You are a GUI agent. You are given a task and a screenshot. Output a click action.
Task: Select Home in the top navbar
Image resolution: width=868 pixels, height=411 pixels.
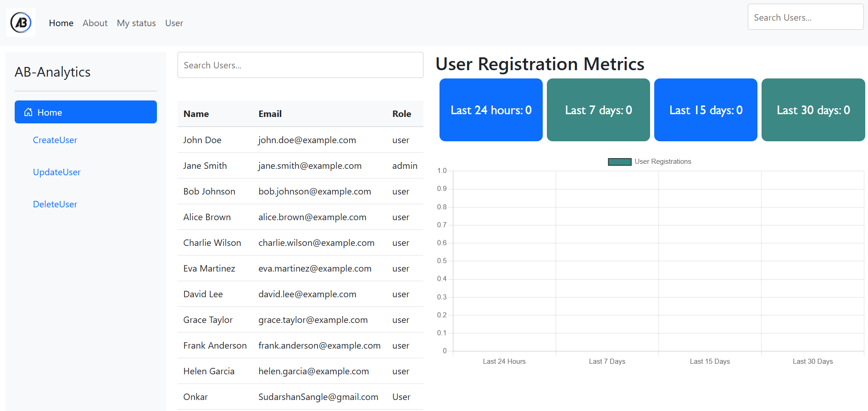tap(61, 23)
